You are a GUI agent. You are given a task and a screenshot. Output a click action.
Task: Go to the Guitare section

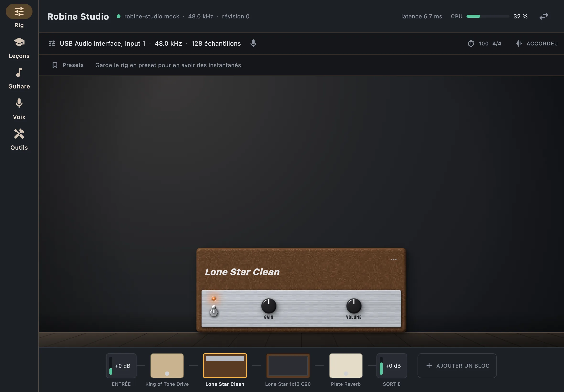[19, 79]
